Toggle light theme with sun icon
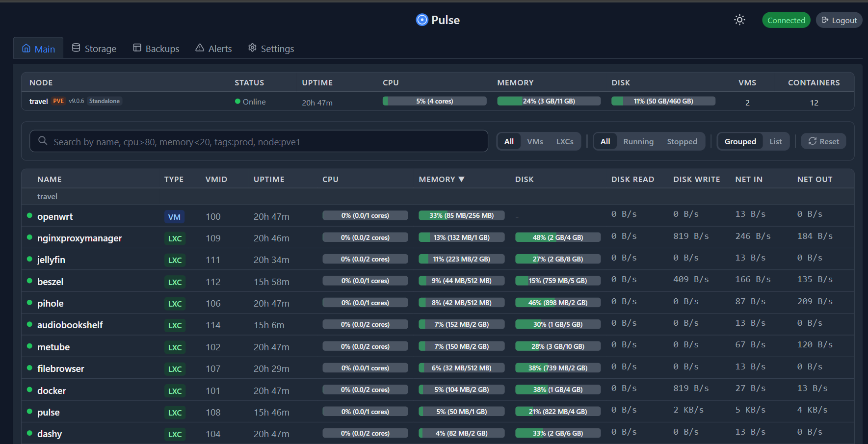868x444 pixels. coord(739,20)
